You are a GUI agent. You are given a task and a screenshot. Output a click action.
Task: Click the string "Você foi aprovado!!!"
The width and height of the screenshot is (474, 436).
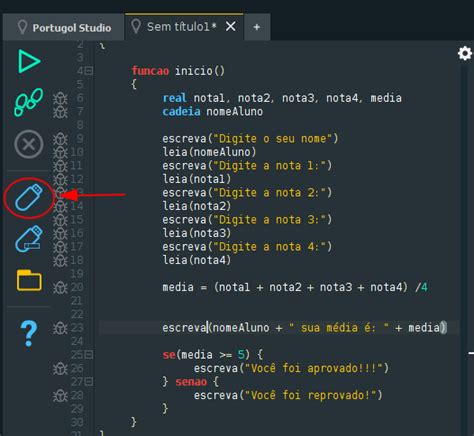pos(314,368)
